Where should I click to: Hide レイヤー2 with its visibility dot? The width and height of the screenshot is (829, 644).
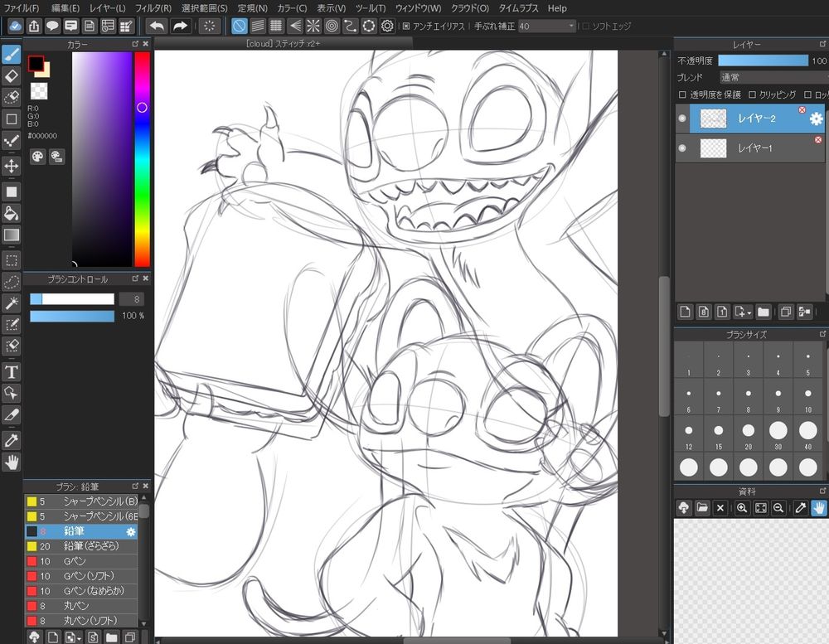pos(682,119)
